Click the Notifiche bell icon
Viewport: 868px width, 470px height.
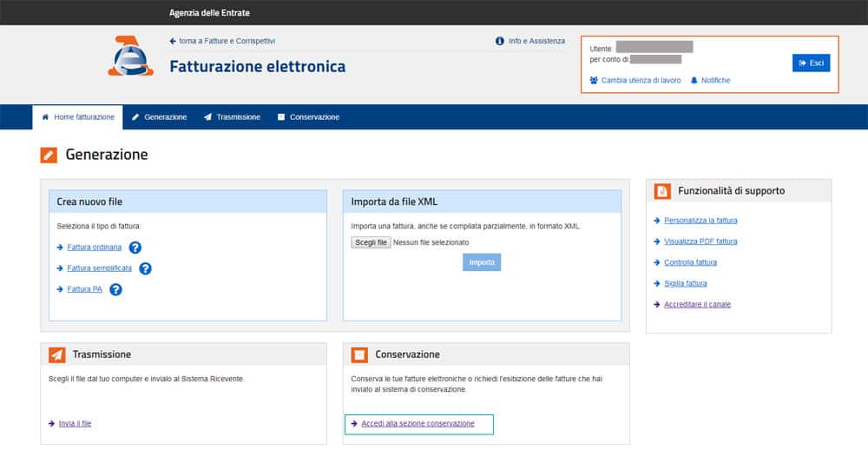tap(694, 81)
